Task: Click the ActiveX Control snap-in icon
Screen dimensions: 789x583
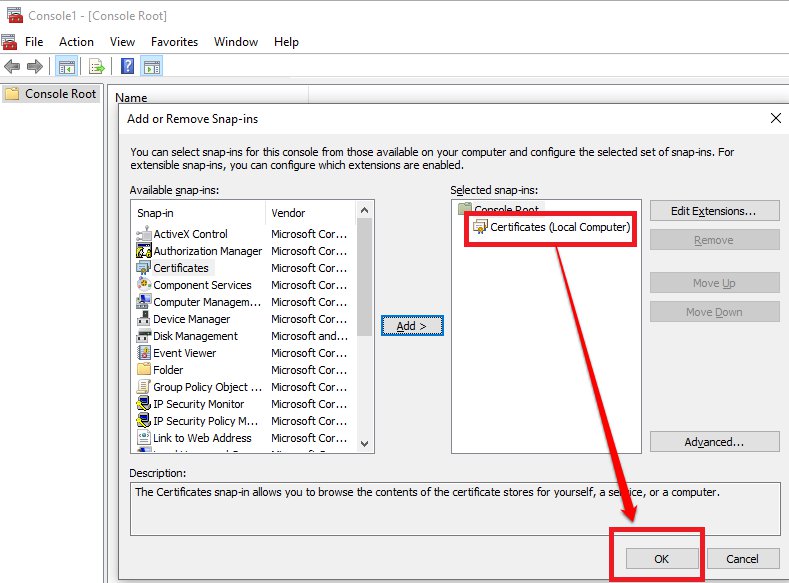Action: click(144, 234)
